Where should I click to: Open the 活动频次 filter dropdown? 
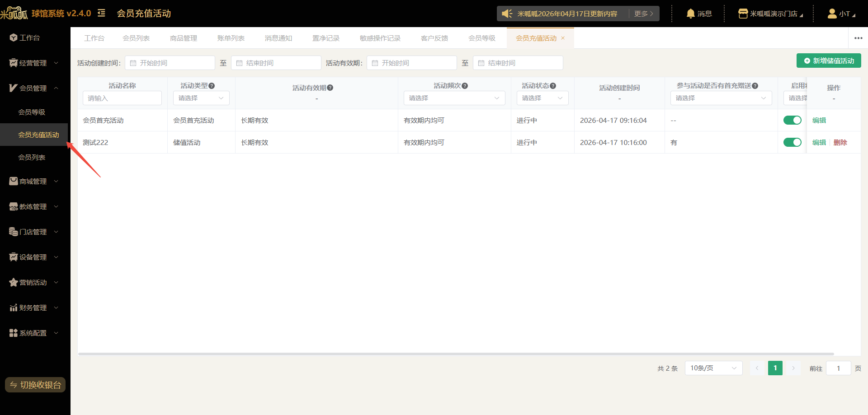(454, 98)
